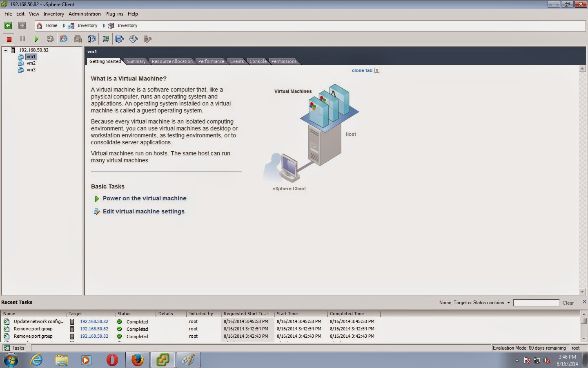Screen dimensions: 588x368
Task: Click the host server icon for 192.168.50.82
Action: coord(13,50)
